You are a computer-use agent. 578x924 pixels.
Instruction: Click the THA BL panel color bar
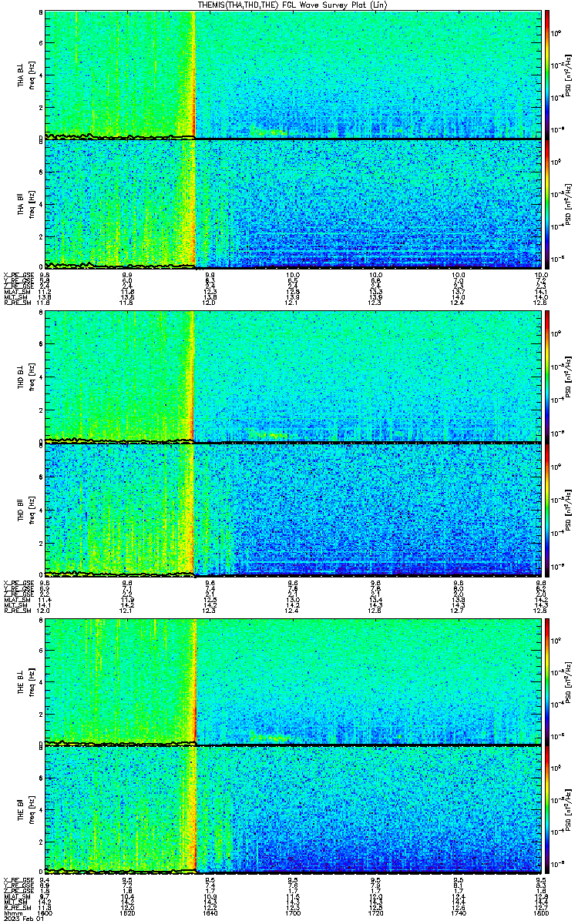click(547, 74)
